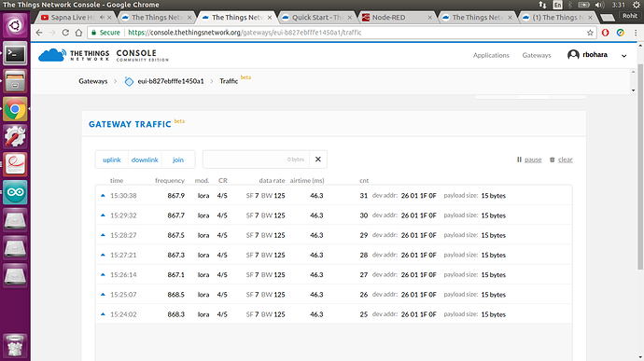Open the Ubuntu dash launcher icon
The image size is (644, 361).
[x=15, y=25]
